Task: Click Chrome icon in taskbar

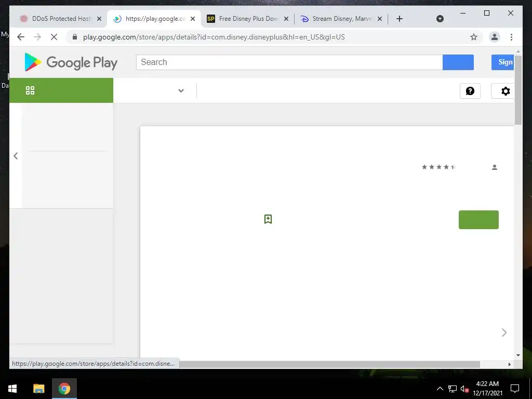Action: tap(64, 389)
